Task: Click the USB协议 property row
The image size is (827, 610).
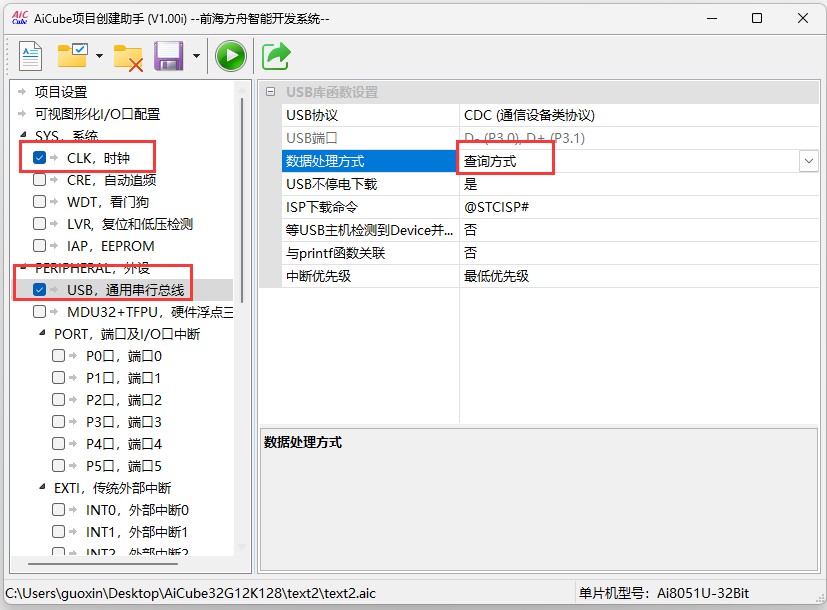Action: tap(550, 115)
